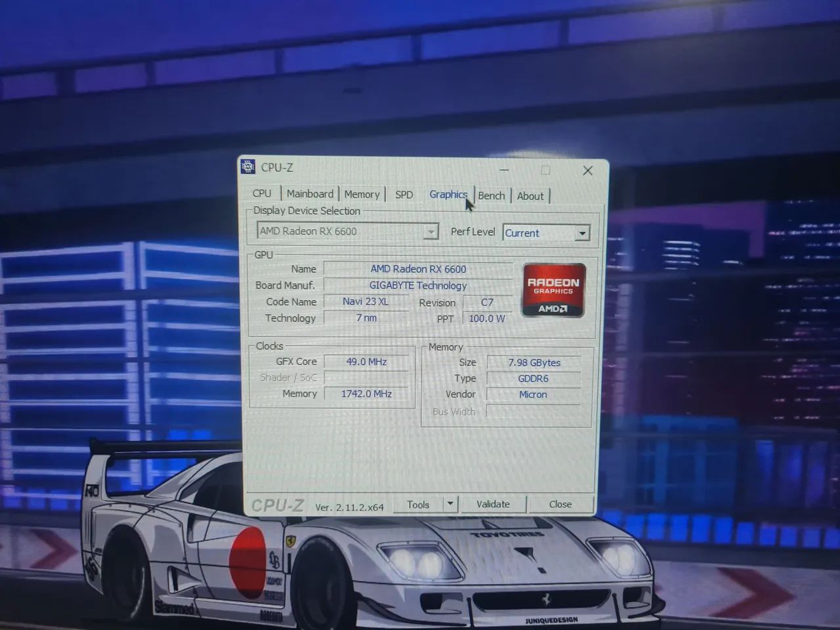Minimize the CPU-Z window
The image size is (840, 630).
(x=504, y=170)
